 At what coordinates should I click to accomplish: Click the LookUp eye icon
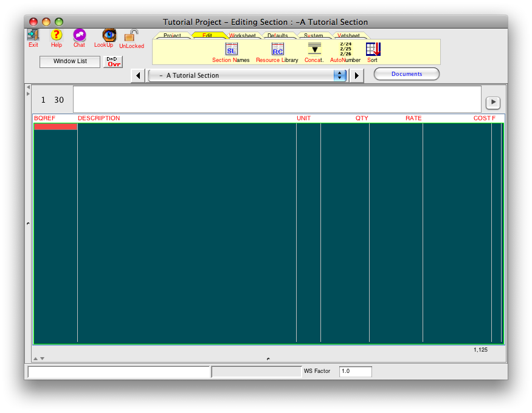point(109,35)
